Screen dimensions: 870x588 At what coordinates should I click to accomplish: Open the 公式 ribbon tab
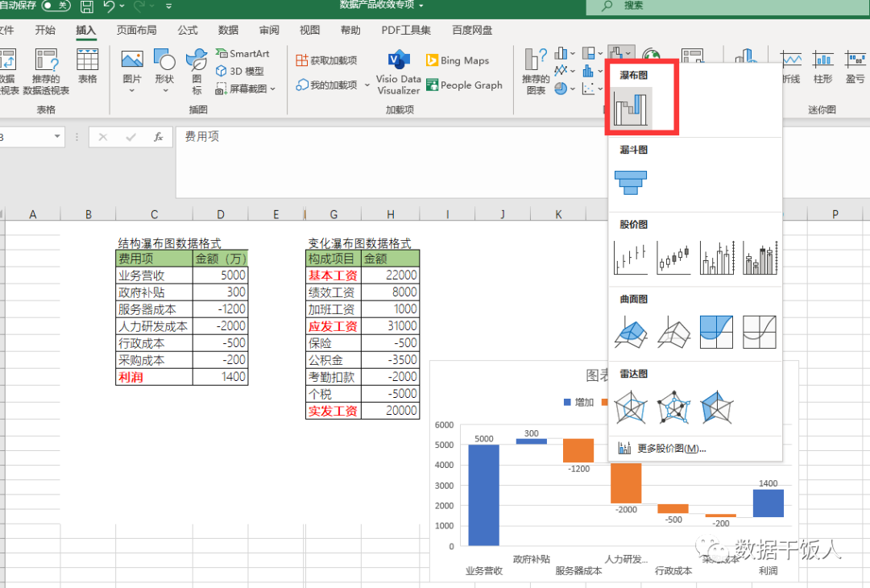[188, 30]
